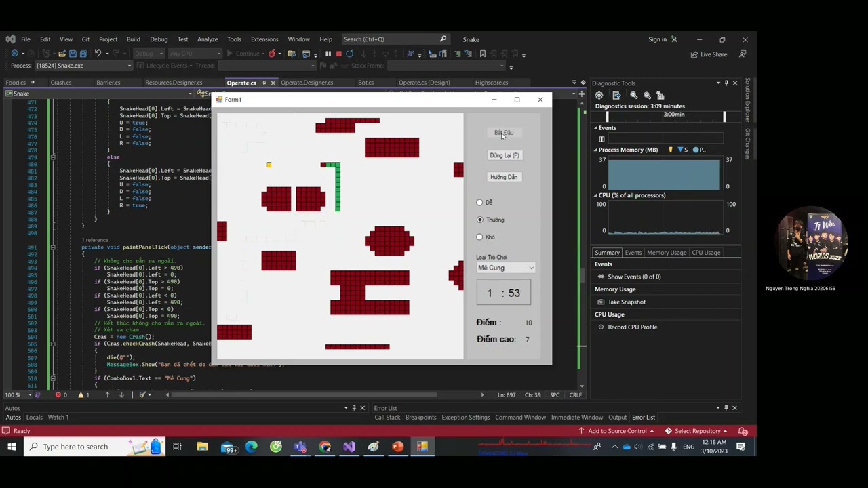Select the Dễ difficulty radio button
The width and height of the screenshot is (868, 488).
coord(479,202)
